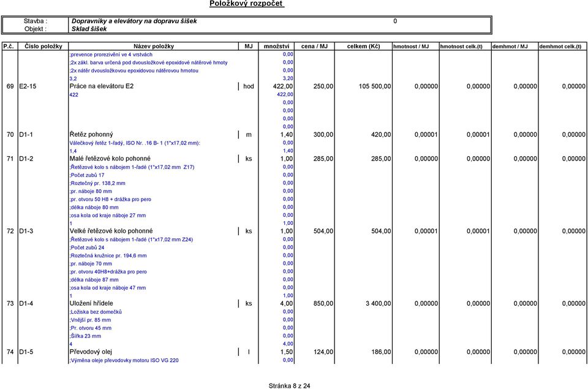This screenshot has height=389, width=588.
Task: Select the note ";Roztečný pr. 138,2 mm"
Action: point(97,183)
